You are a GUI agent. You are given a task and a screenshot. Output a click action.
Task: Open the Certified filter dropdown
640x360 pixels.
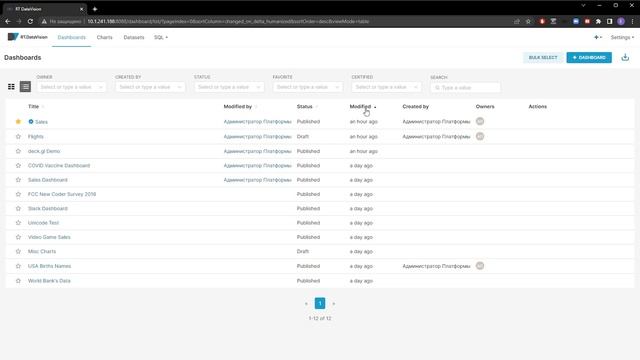click(x=386, y=87)
